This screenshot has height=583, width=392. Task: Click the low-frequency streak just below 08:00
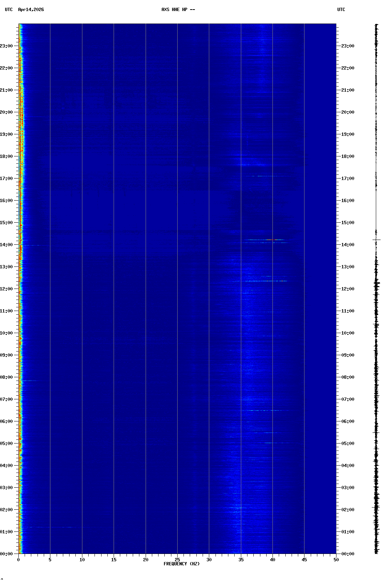tap(35, 381)
